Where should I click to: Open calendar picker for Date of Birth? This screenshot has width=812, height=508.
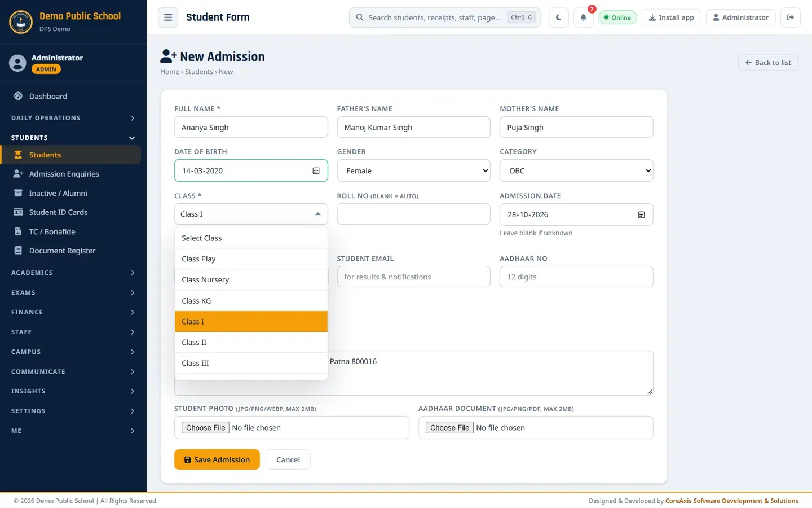pyautogui.click(x=316, y=171)
